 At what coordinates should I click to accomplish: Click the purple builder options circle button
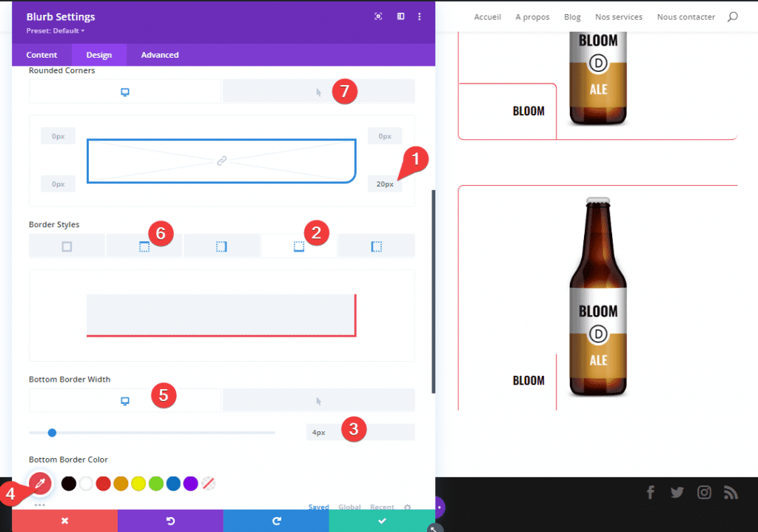point(439,508)
